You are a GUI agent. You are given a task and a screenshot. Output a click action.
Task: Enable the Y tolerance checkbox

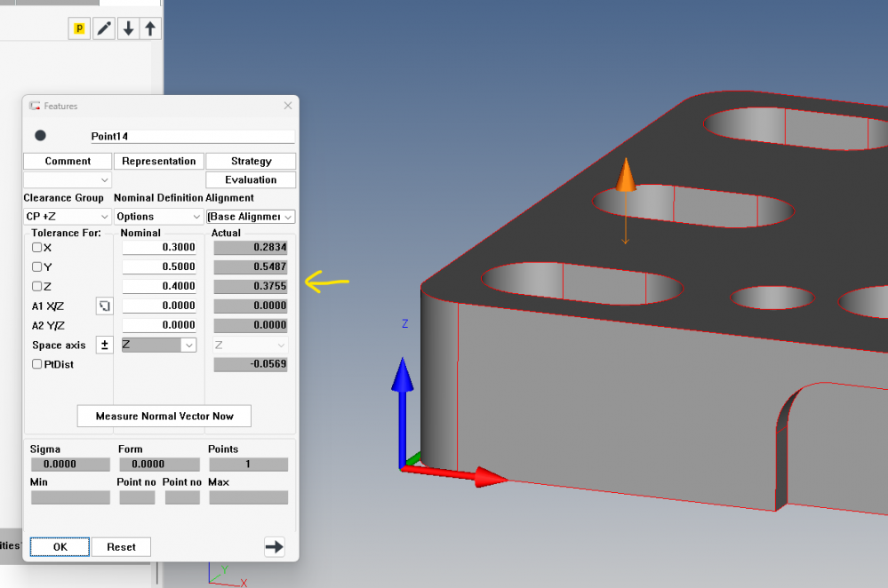tap(37, 266)
